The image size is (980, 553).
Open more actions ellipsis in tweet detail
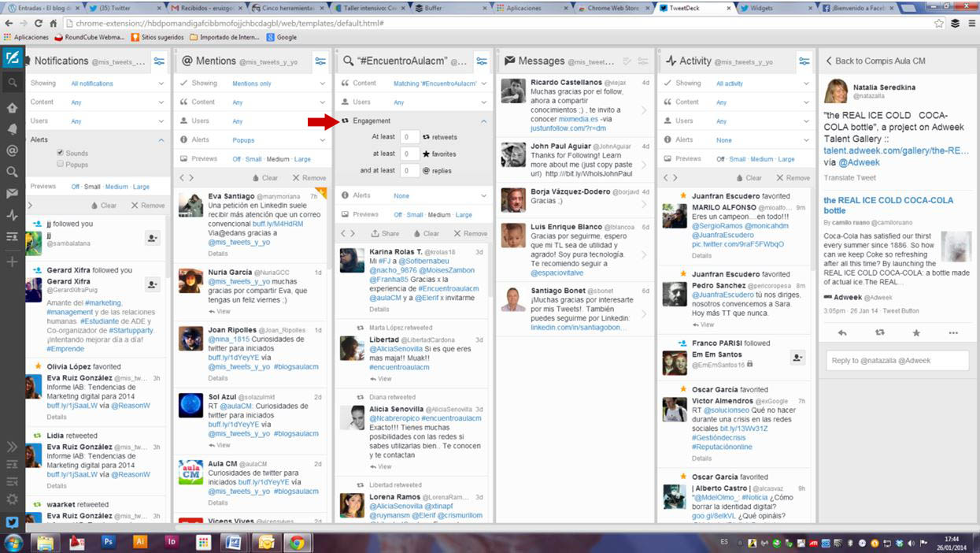coord(953,333)
